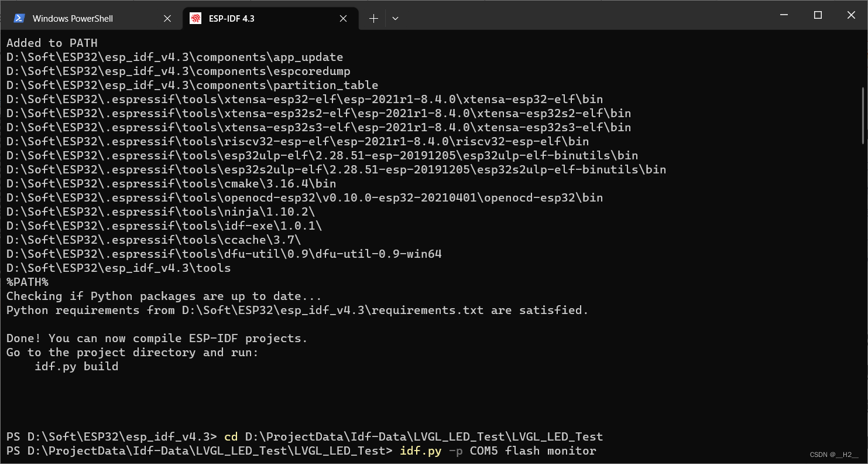Click the 'idf.py -p COM5 flash monitor' command
This screenshot has width=868, height=464.
pos(498,451)
